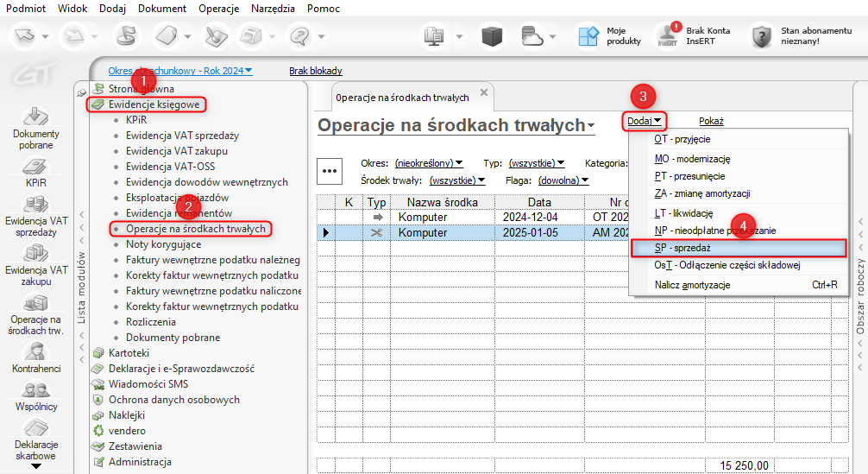Image resolution: width=868 pixels, height=474 pixels.
Task: Click the Brak Konta InsERT icon
Action: click(x=668, y=36)
